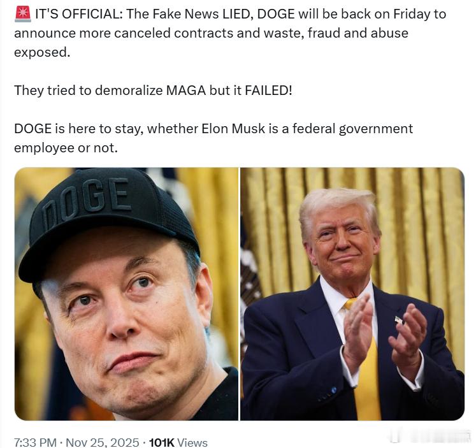Click the word FAILED! in tweet
The image size is (476, 448).
(x=268, y=90)
